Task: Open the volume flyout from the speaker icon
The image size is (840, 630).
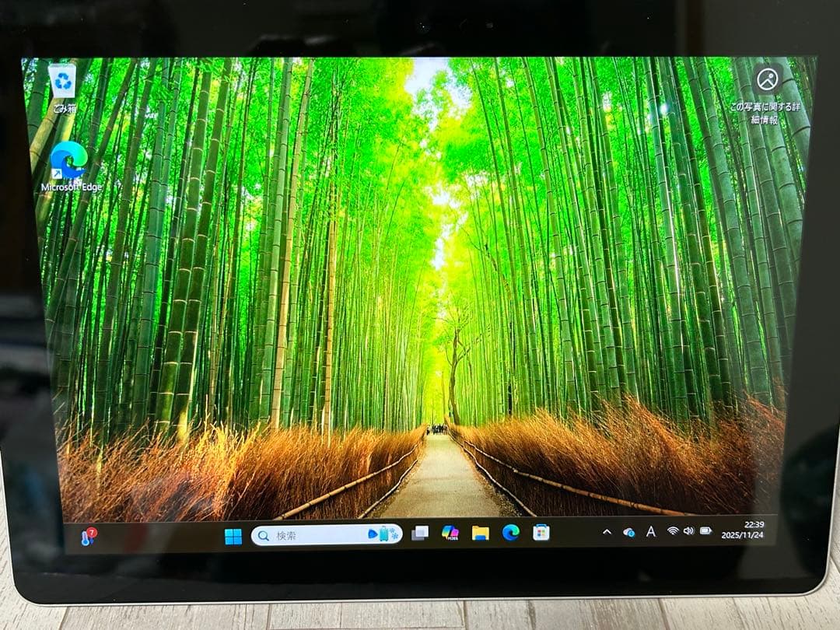Action: click(688, 532)
